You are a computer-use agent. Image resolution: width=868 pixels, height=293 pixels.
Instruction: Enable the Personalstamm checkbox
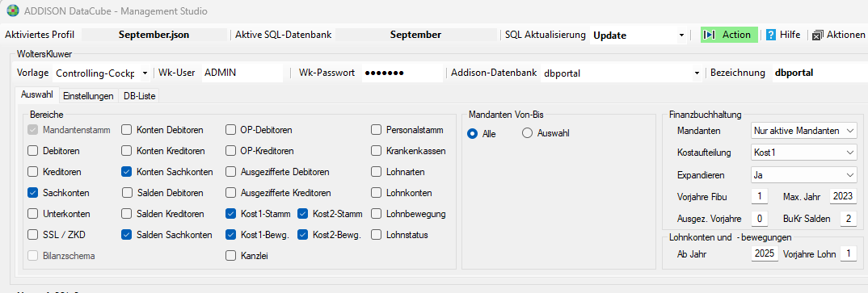(377, 131)
